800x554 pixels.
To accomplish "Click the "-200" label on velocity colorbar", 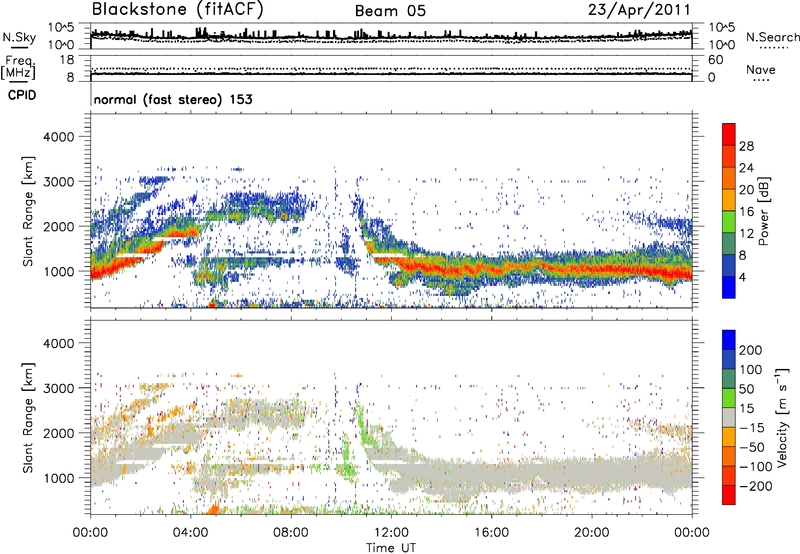I will point(755,486).
